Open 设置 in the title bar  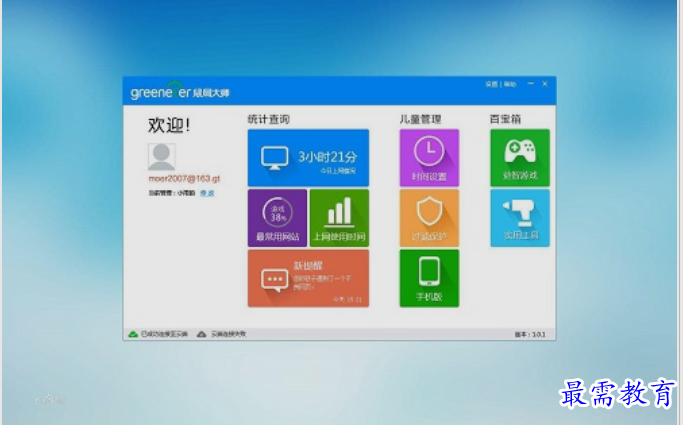491,84
